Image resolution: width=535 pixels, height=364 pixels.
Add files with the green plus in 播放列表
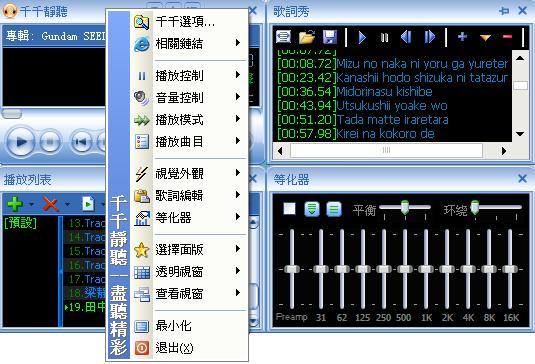pos(15,204)
